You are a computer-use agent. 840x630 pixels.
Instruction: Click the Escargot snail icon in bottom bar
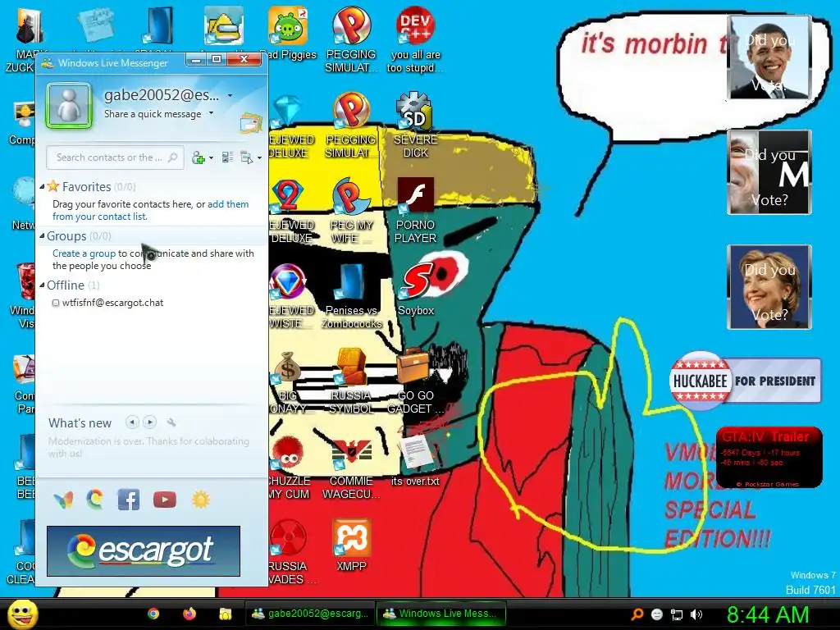pyautogui.click(x=95, y=500)
